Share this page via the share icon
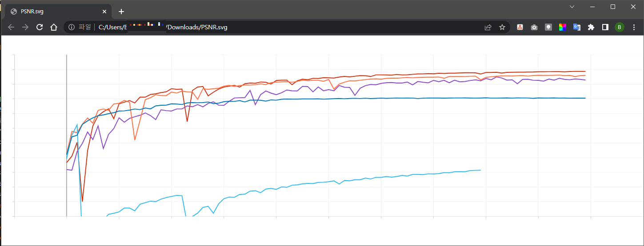This screenshot has width=644, height=246. (488, 27)
